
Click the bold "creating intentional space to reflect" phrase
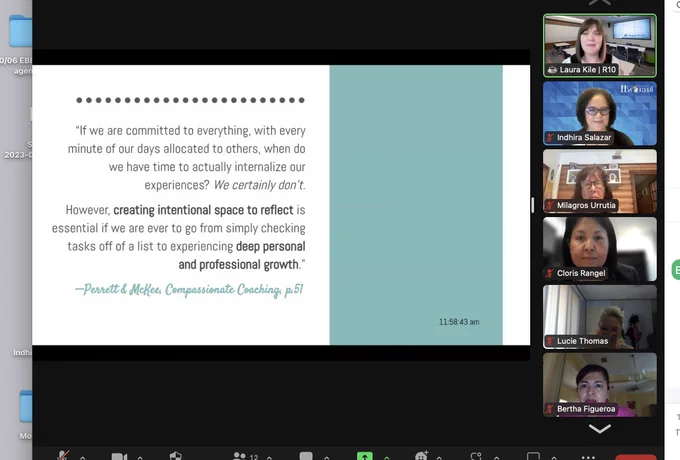(203, 210)
